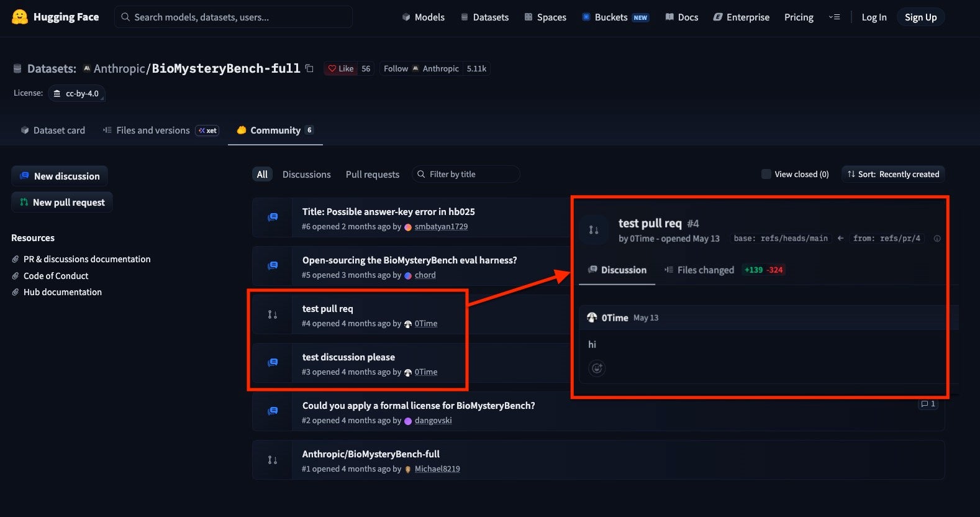Open the dangovski user profile link
Screen dimensions: 980x517
click(433, 421)
